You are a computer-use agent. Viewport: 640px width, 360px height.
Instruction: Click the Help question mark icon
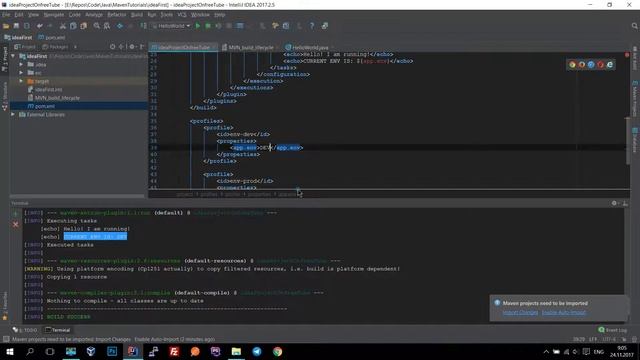[x=312, y=26]
